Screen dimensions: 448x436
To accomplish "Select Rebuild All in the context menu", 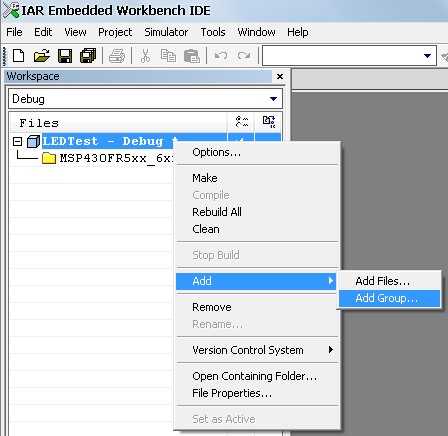I will pos(257,212).
